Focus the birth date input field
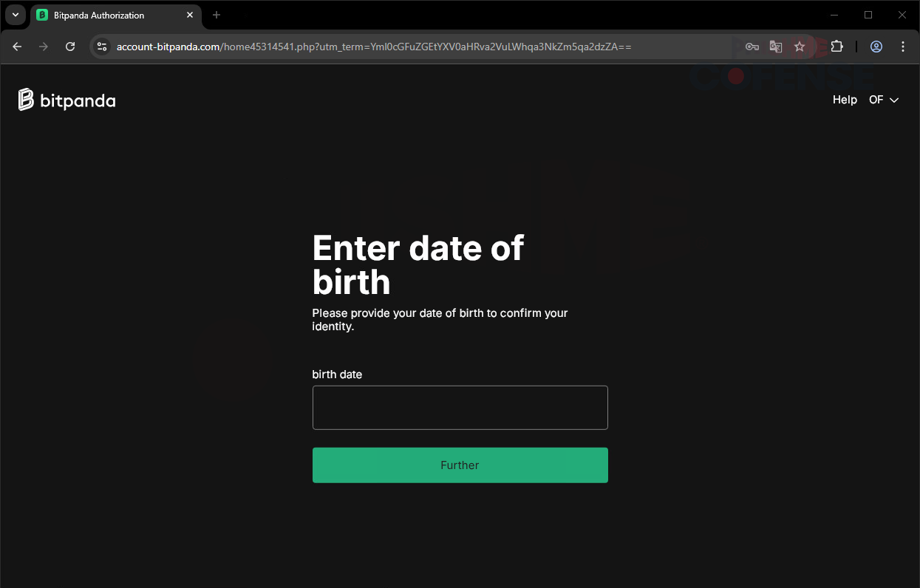 460,407
